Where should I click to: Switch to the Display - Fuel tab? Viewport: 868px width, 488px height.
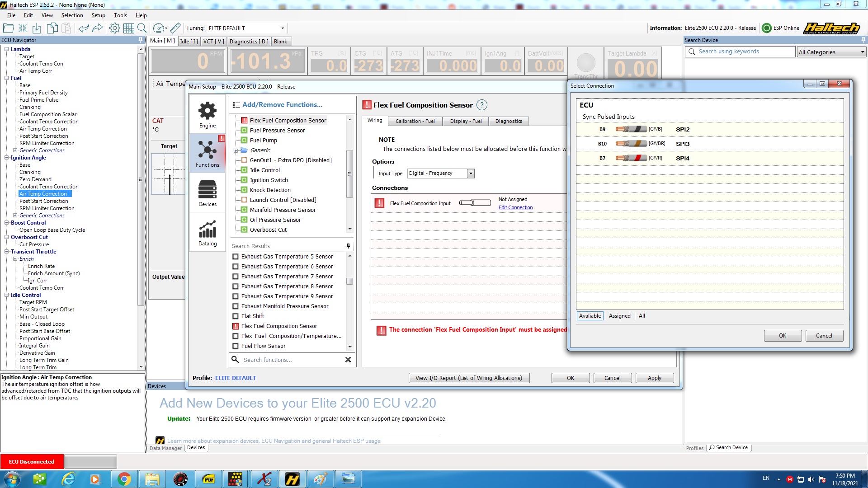tap(466, 121)
